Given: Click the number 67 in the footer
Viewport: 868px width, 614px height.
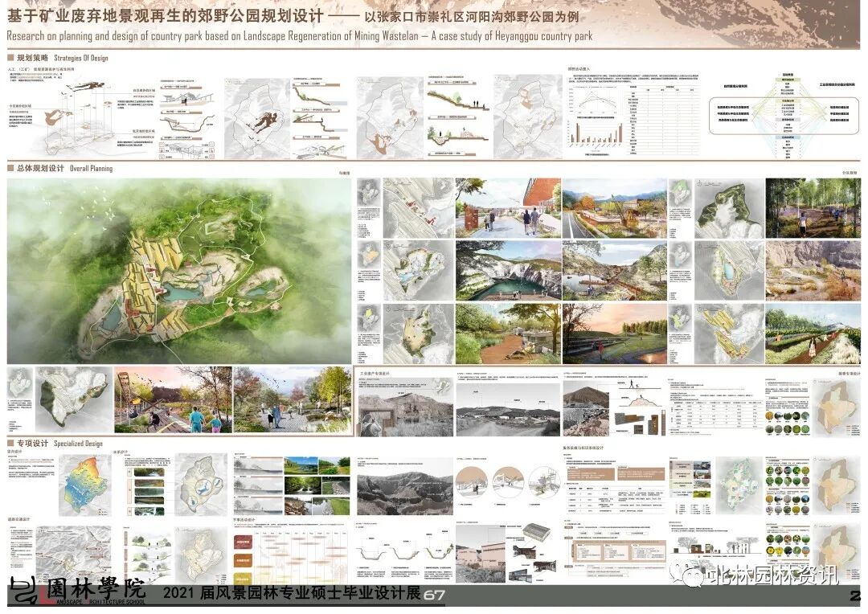Looking at the screenshot, I should (x=435, y=596).
